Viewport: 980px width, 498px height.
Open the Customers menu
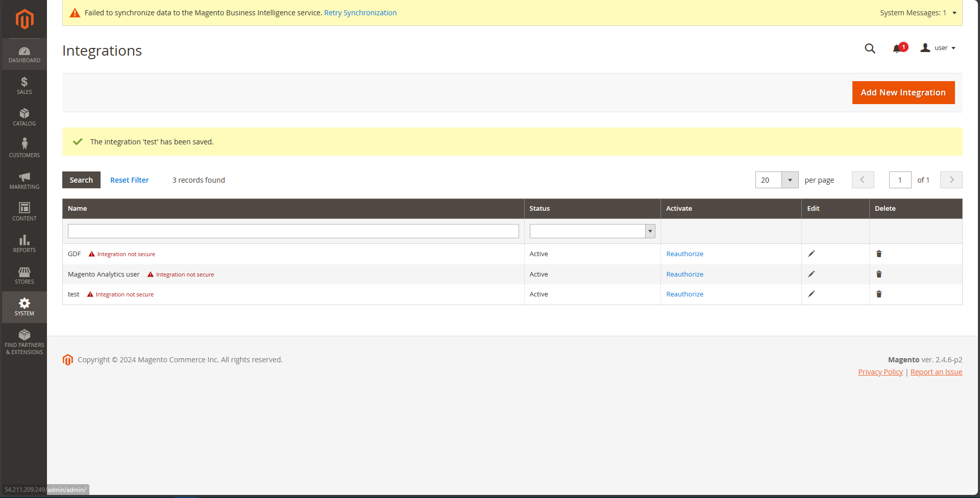click(24, 149)
